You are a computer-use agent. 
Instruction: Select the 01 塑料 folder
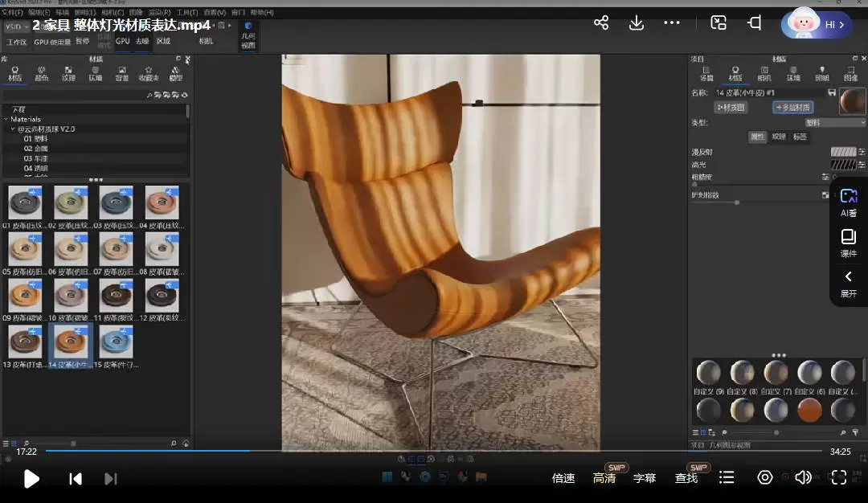(35, 139)
